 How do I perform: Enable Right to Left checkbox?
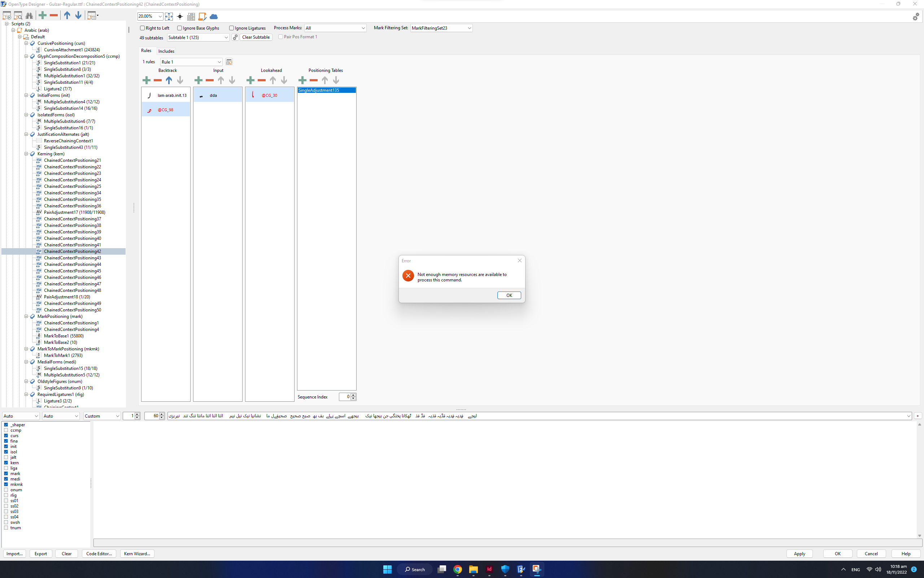click(x=142, y=28)
